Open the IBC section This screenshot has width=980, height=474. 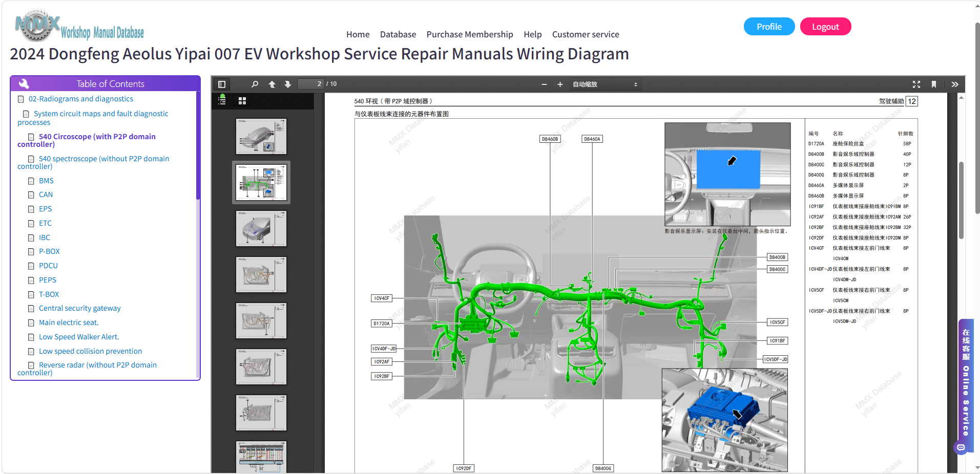[x=45, y=238]
